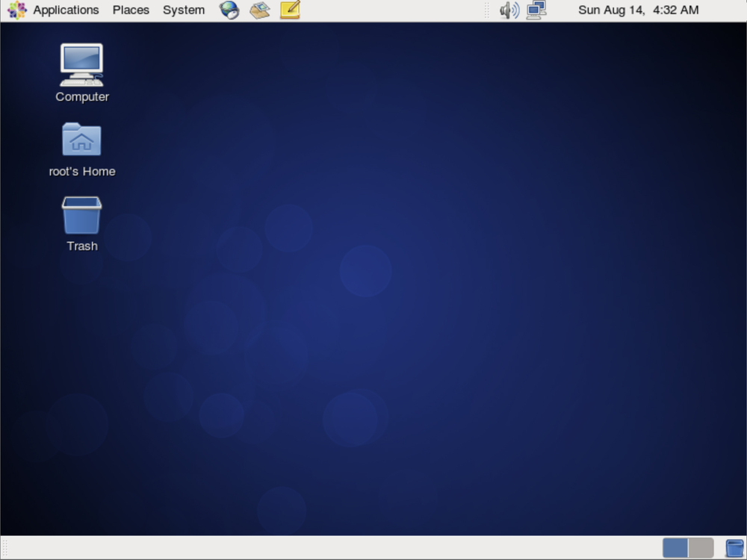Viewport: 747px width, 560px height.
Task: Open the trash applet in the bottom panel
Action: pyautogui.click(x=734, y=548)
